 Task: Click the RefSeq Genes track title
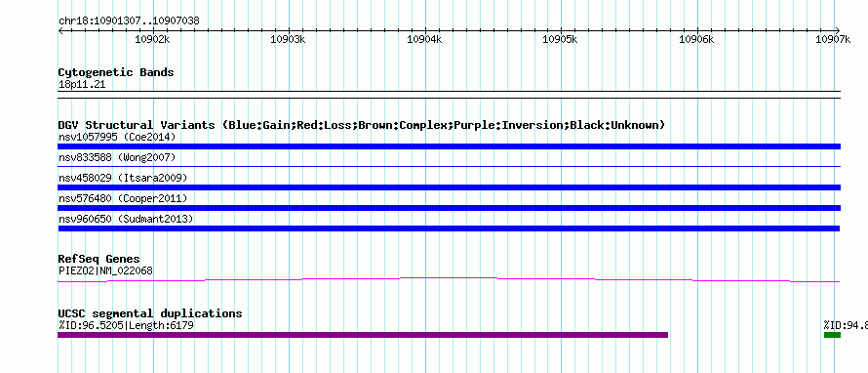tap(99, 259)
